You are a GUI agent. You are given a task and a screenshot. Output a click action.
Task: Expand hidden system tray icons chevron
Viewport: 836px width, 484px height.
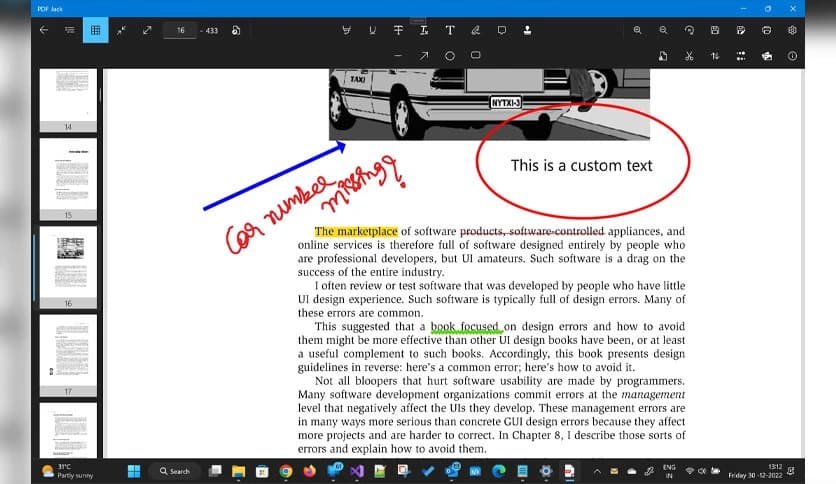point(597,470)
